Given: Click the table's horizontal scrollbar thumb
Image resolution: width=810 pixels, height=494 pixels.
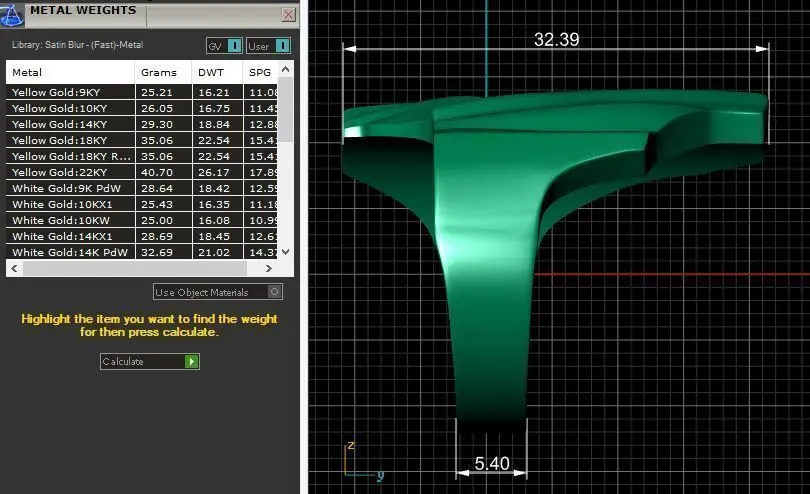Looking at the screenshot, I should tap(135, 268).
